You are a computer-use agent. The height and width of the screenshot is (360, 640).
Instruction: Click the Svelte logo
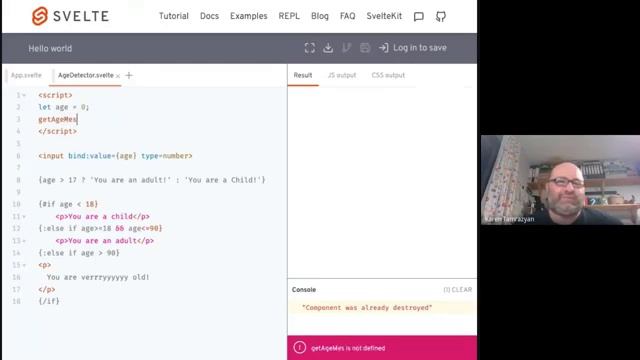point(70,16)
